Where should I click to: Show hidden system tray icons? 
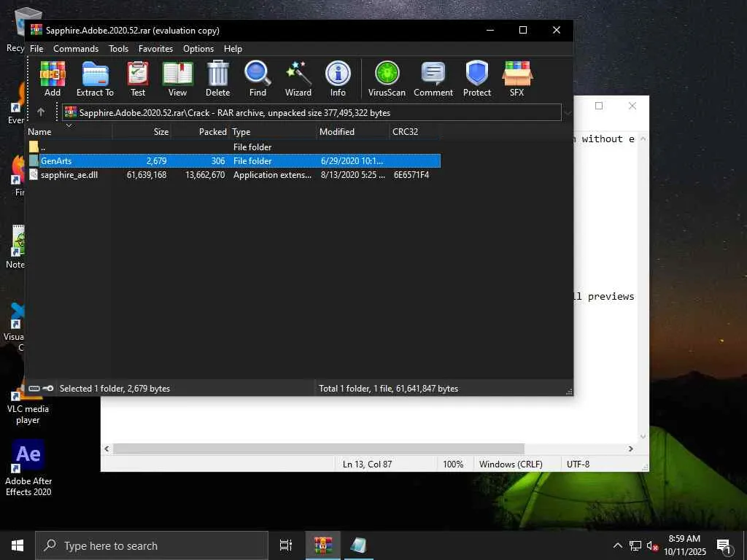(617, 545)
